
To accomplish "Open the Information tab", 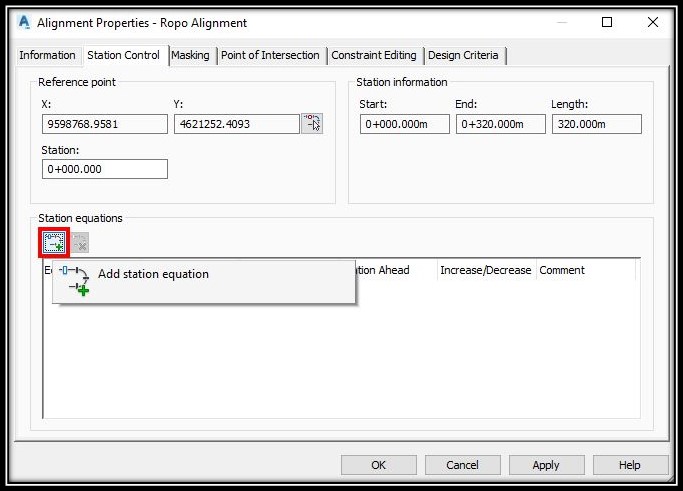I will tap(47, 55).
